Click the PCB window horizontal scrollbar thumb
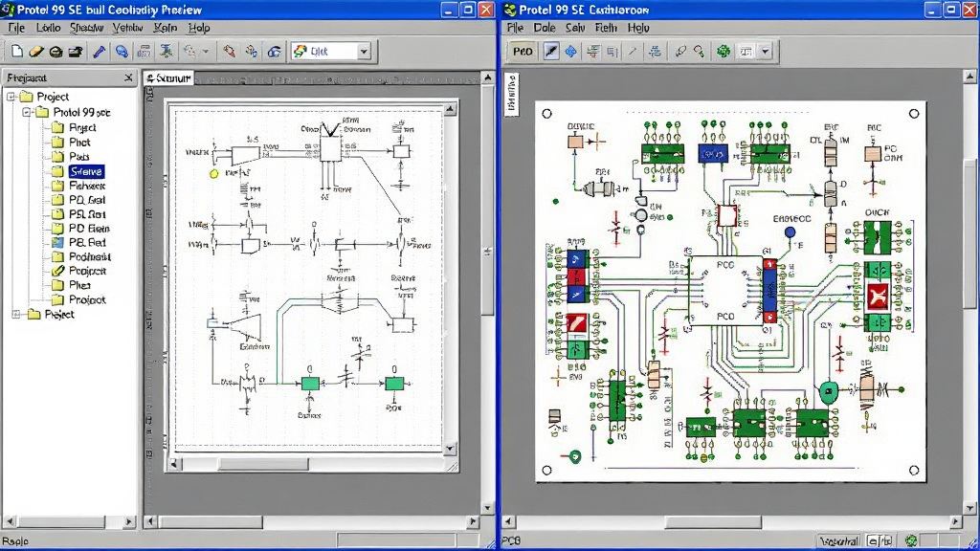Image resolution: width=980 pixels, height=551 pixels. point(712,521)
